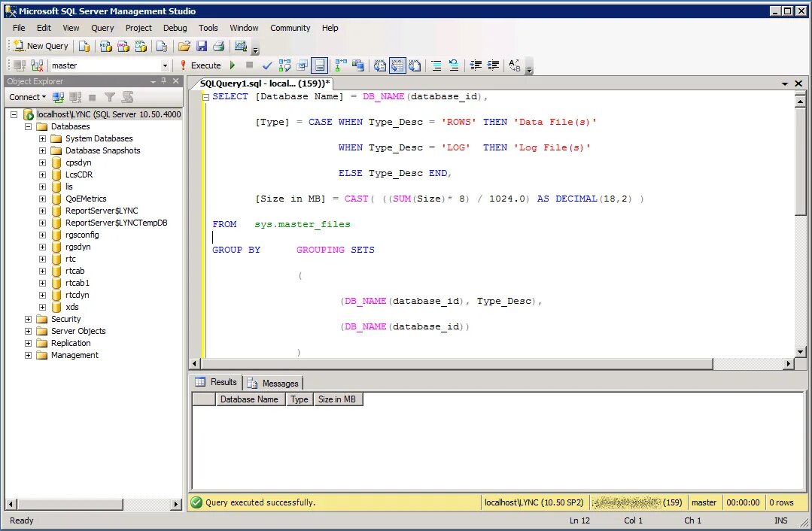The width and height of the screenshot is (812, 531).
Task: Open a Database Engine Query
Action: click(x=84, y=46)
